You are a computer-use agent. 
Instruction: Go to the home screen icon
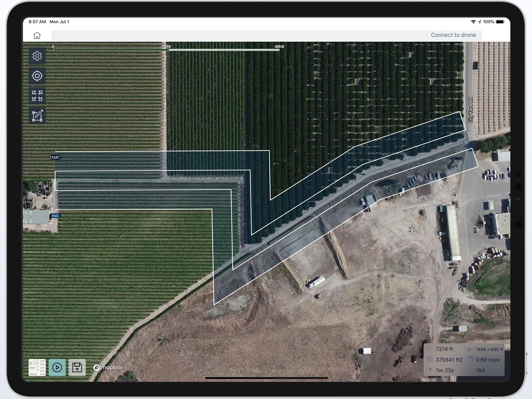[37, 35]
